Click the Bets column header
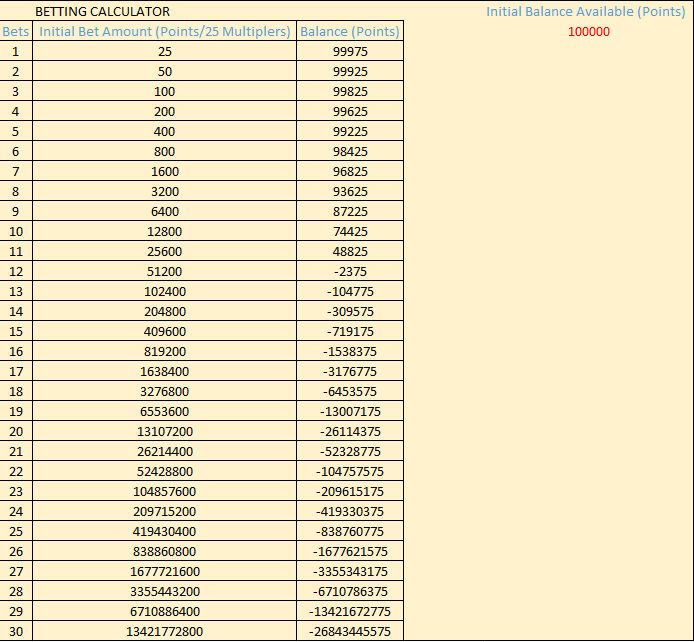This screenshot has width=694, height=642. [16, 31]
